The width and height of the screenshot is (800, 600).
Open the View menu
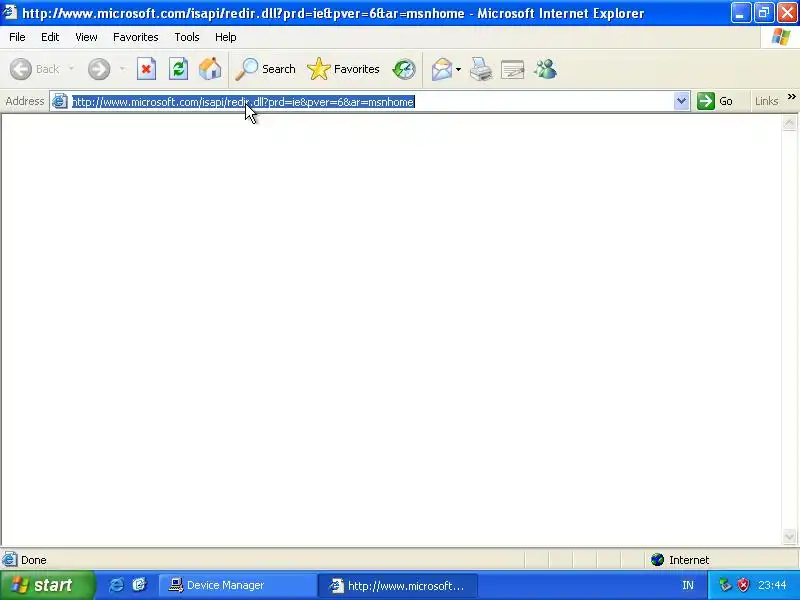86,37
